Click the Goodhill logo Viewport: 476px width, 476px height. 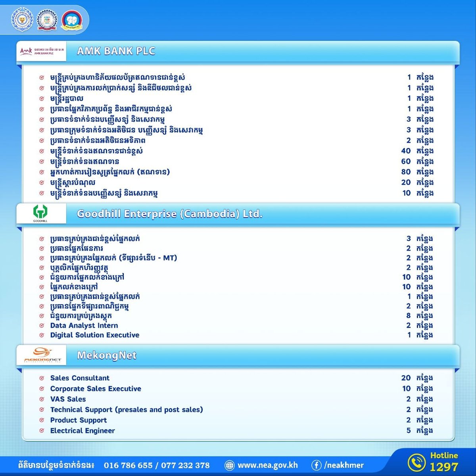tap(41, 214)
